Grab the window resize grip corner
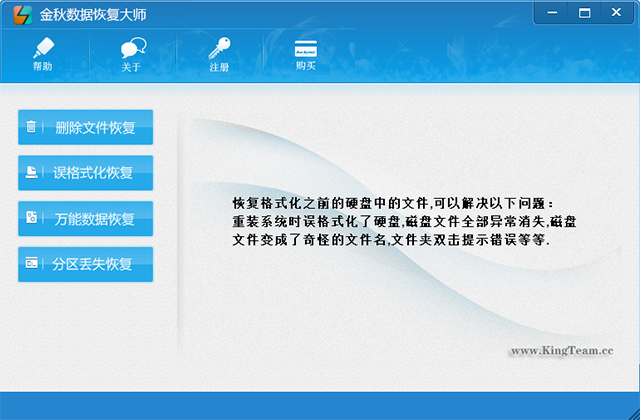Viewport: 640px width, 420px height. [x=633, y=413]
